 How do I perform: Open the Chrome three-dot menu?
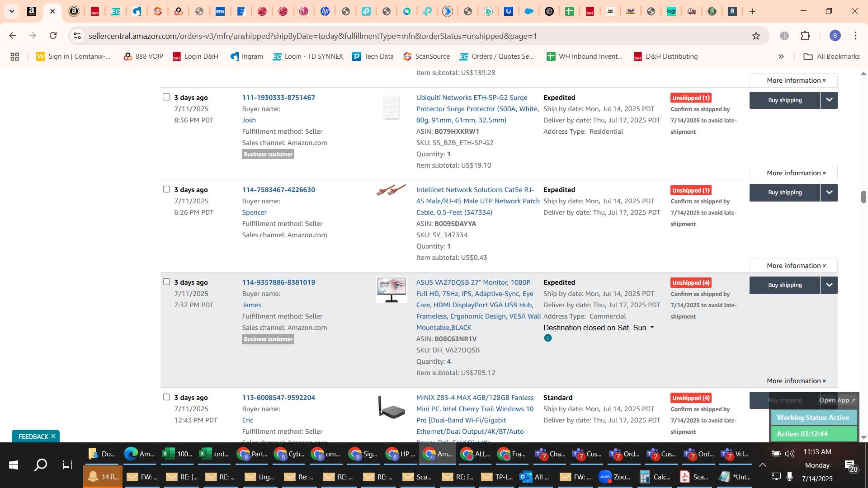855,36
